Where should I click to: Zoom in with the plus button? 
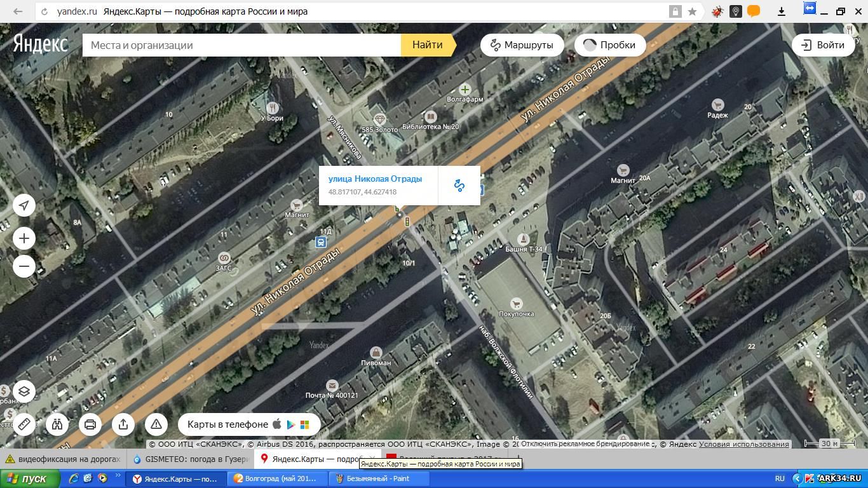(x=24, y=238)
